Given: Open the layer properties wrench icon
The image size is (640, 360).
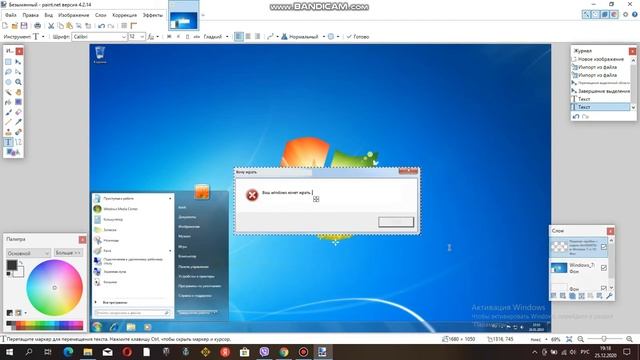Looking at the screenshot, I should click(x=609, y=296).
